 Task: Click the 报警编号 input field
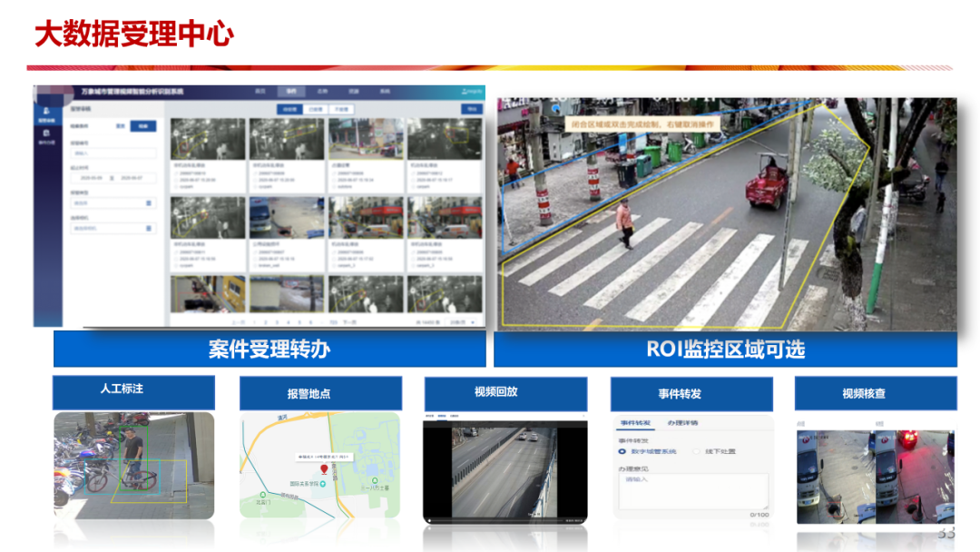(113, 153)
